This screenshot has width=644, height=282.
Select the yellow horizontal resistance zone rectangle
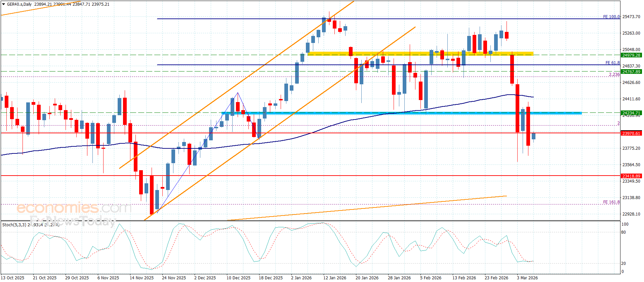coord(420,53)
